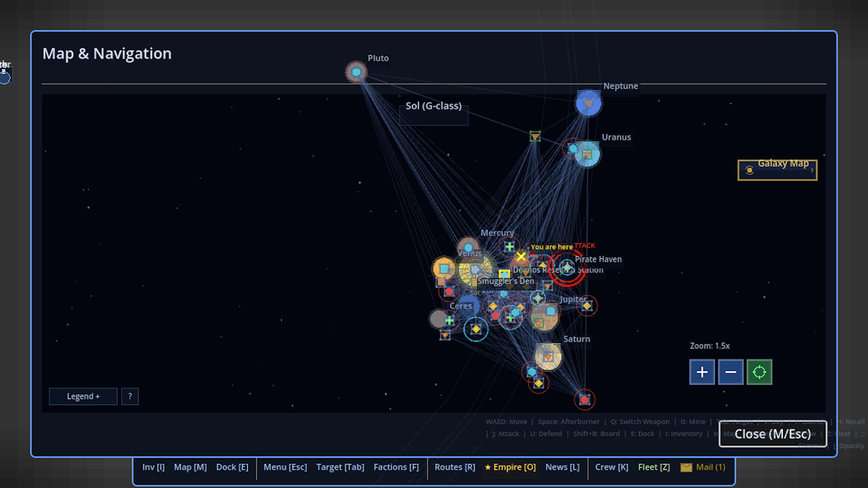
Task: Open Menu [Esc] in bottom bar
Action: coord(285,467)
